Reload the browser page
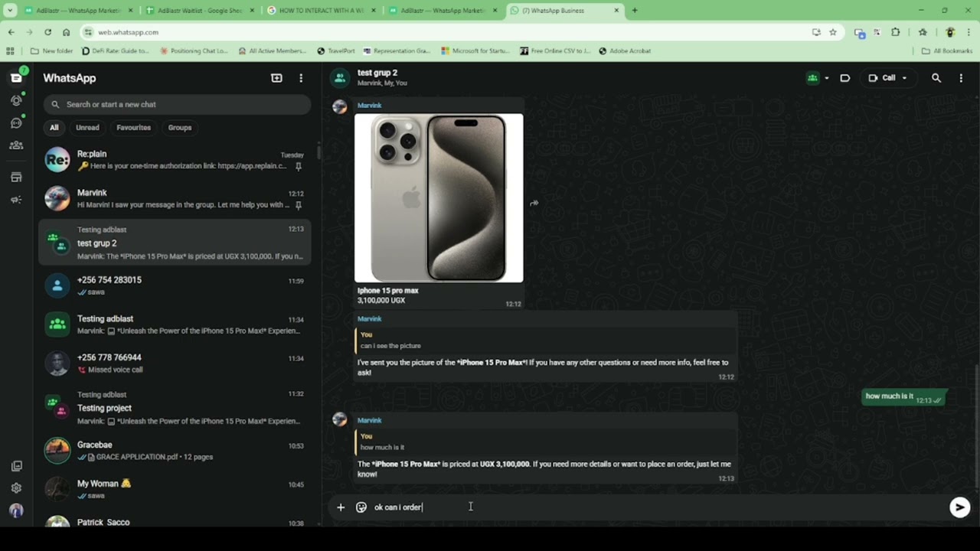The image size is (980, 551). pos(47,32)
